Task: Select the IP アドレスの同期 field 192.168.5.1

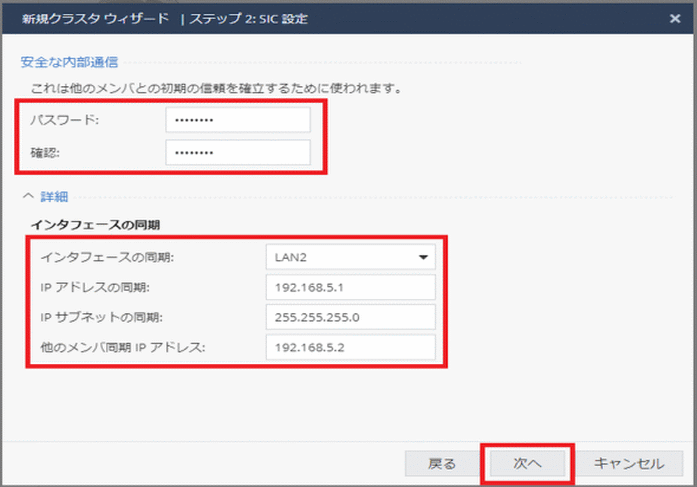Action: click(350, 288)
